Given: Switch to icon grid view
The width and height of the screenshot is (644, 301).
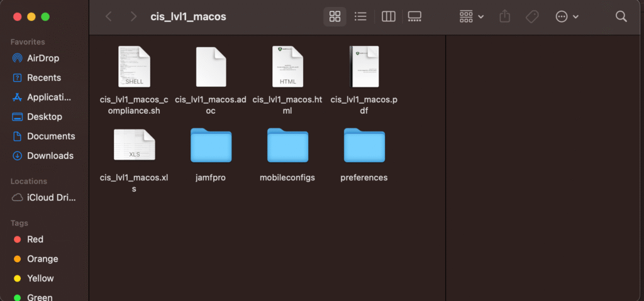Looking at the screenshot, I should click(x=335, y=17).
